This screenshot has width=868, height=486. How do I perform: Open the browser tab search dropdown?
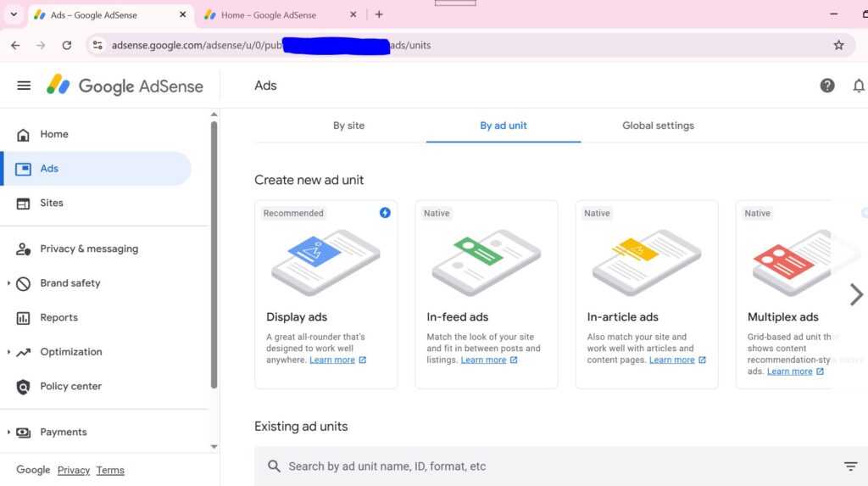(x=14, y=14)
